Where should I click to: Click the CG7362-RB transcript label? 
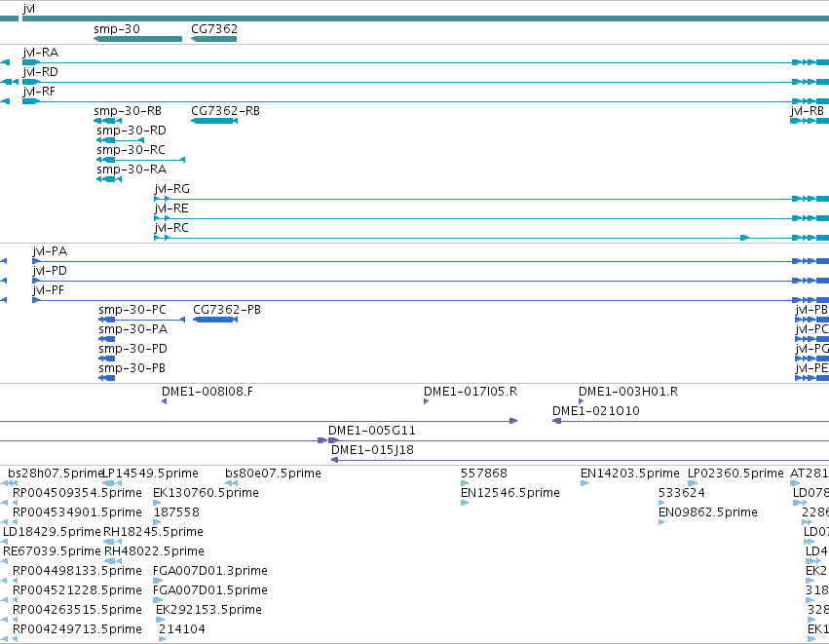[225, 111]
